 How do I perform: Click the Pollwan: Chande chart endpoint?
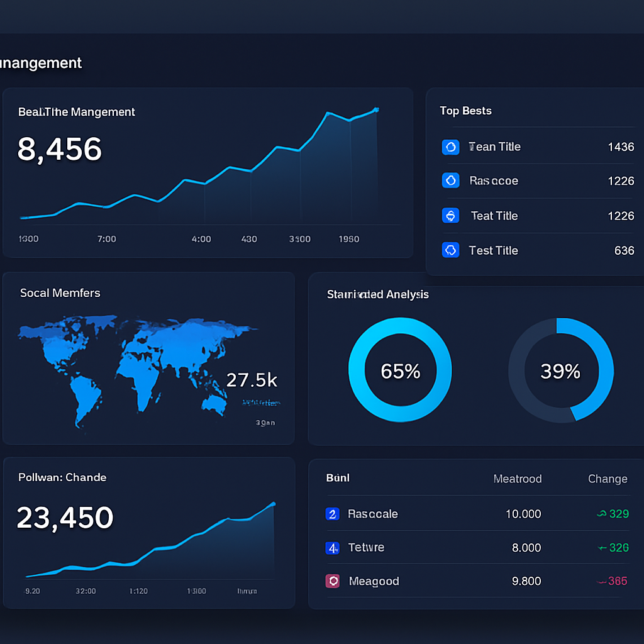(x=273, y=504)
